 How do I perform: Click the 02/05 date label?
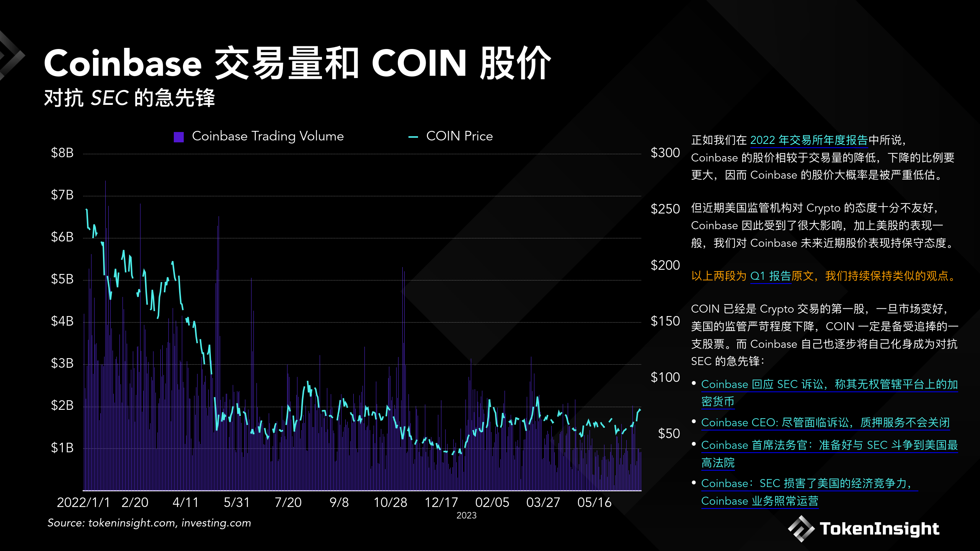click(492, 502)
